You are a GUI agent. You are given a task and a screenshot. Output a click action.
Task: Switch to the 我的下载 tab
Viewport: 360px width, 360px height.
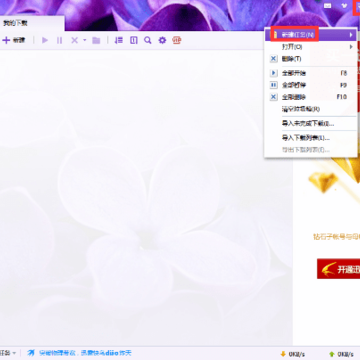pos(32,23)
